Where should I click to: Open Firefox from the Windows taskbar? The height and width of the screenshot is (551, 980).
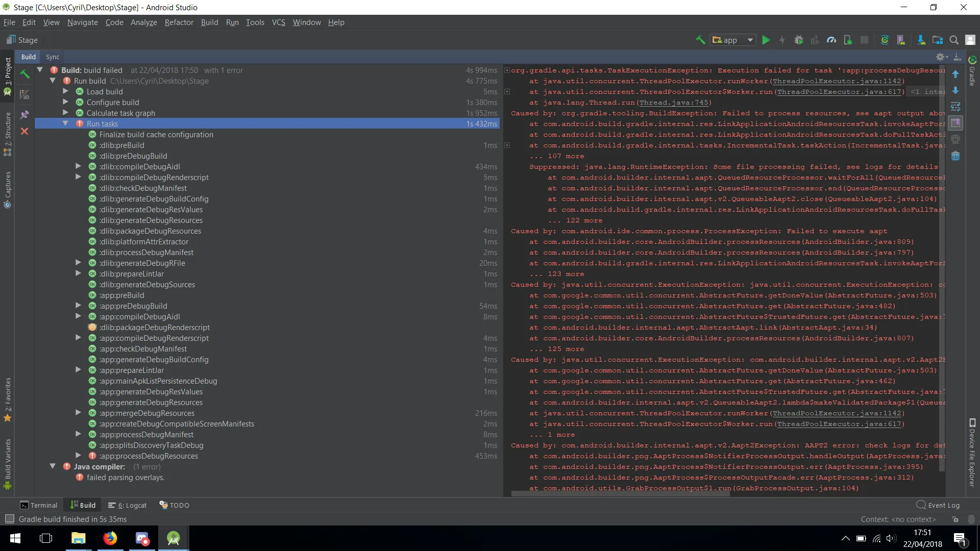tap(110, 538)
